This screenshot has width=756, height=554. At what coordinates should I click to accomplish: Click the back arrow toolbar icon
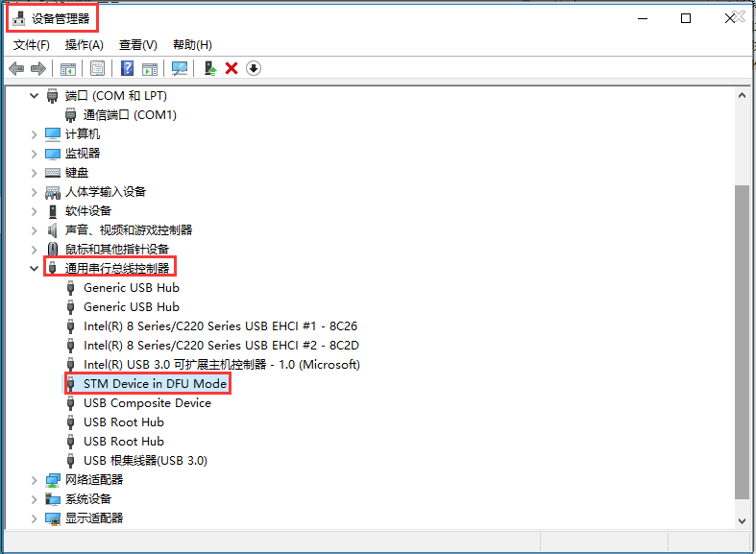(16, 68)
